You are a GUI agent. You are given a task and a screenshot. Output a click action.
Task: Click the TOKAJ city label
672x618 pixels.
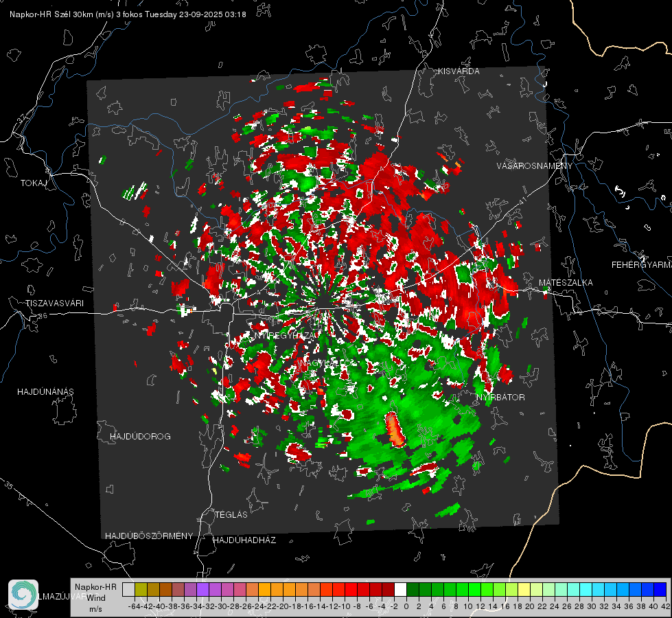(34, 183)
